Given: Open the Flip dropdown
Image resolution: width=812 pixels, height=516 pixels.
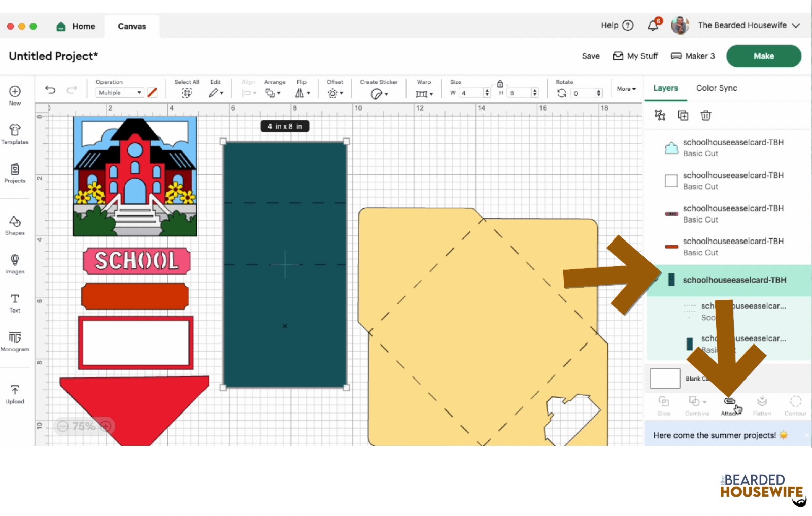Looking at the screenshot, I should (302, 93).
